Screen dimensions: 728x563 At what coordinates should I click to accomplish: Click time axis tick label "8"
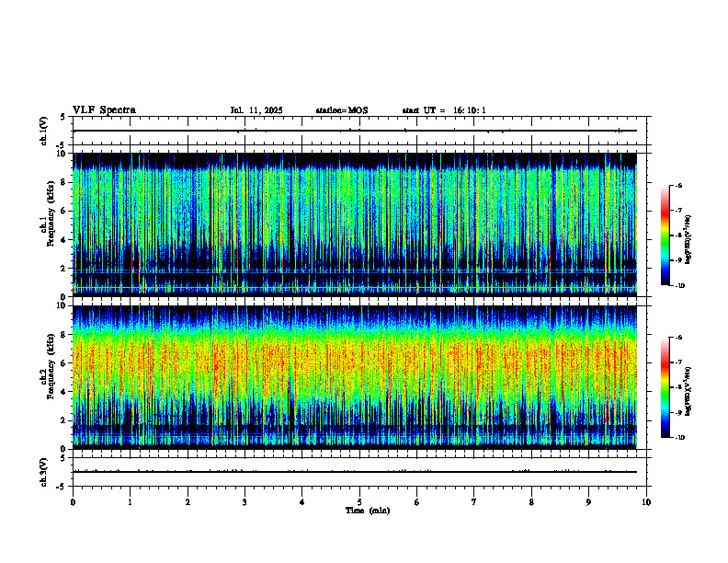(x=531, y=502)
